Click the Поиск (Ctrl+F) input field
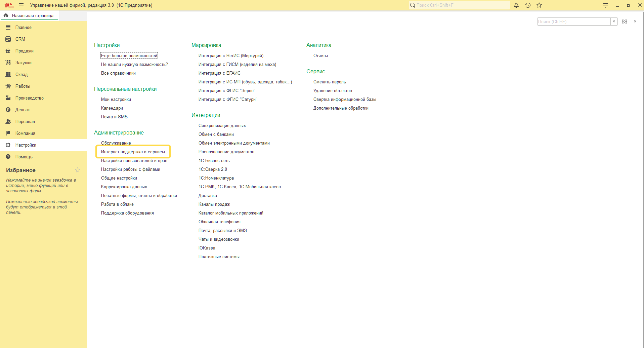Image resolution: width=644 pixels, height=348 pixels. coord(573,22)
